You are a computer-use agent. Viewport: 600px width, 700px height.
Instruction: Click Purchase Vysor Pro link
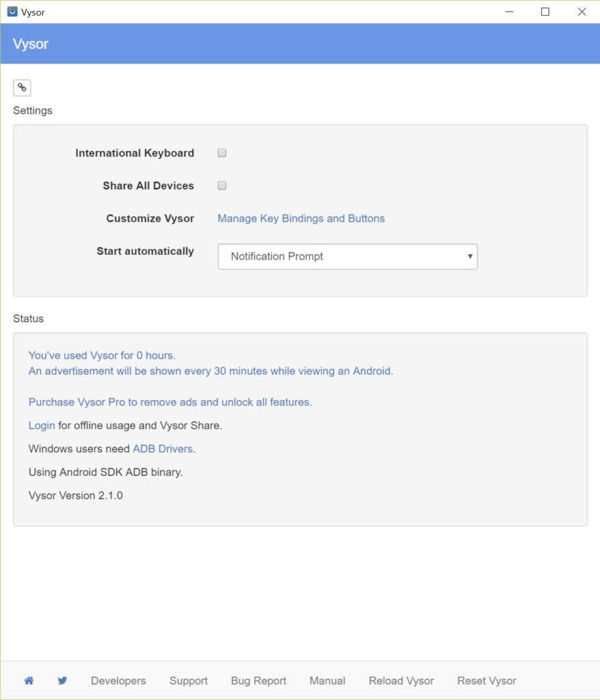(170, 402)
